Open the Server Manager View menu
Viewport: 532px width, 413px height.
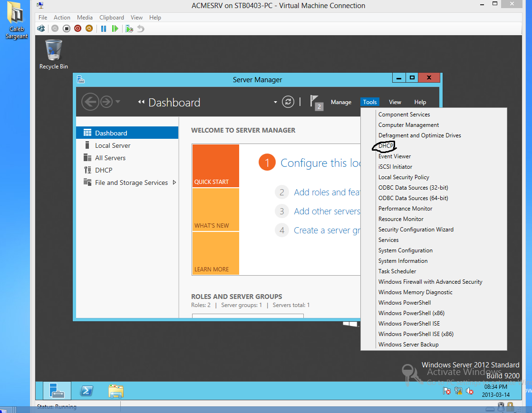pos(395,102)
